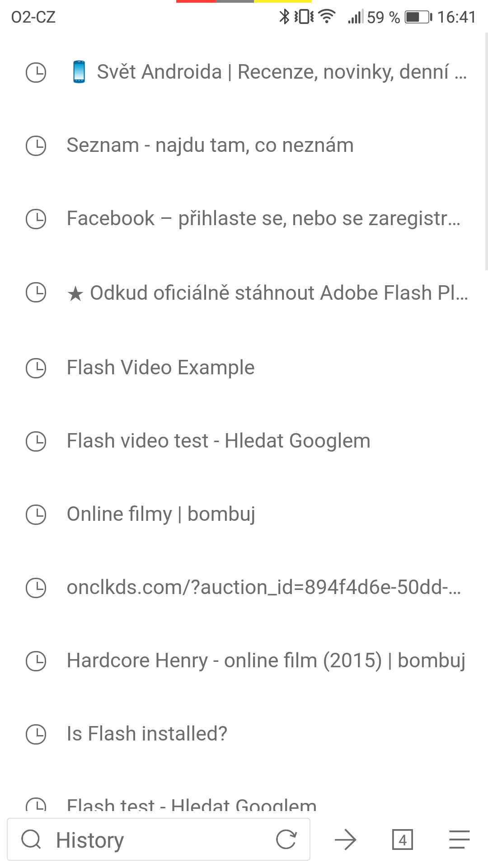This screenshot has height=868, width=488.
Task: Open the tabs counter showing 4
Action: coord(403,840)
